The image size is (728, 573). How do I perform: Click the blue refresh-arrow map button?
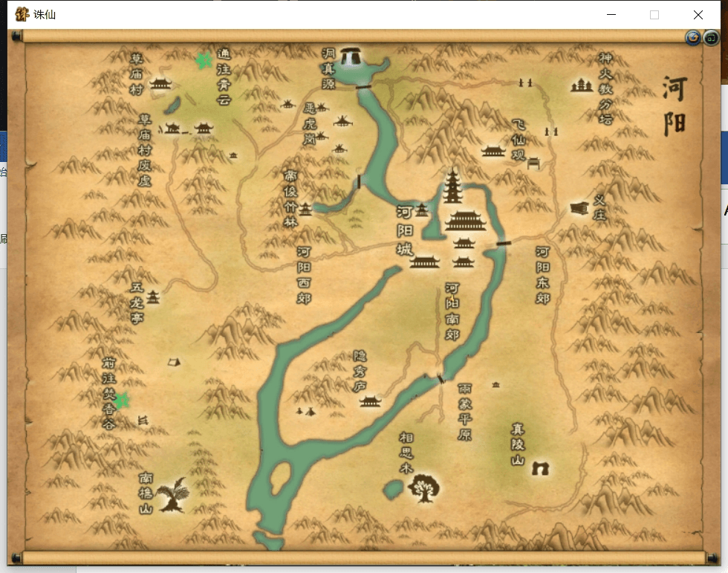693,38
